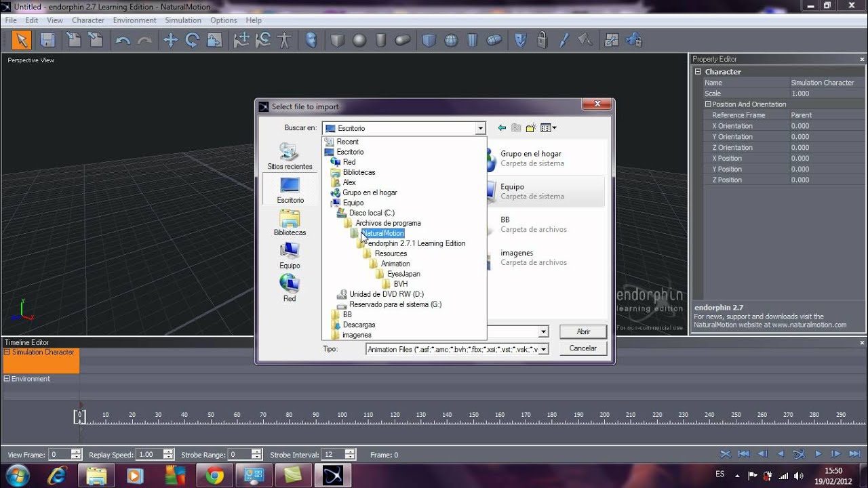Select the BVH folder entry
This screenshot has width=868, height=488.
(400, 284)
